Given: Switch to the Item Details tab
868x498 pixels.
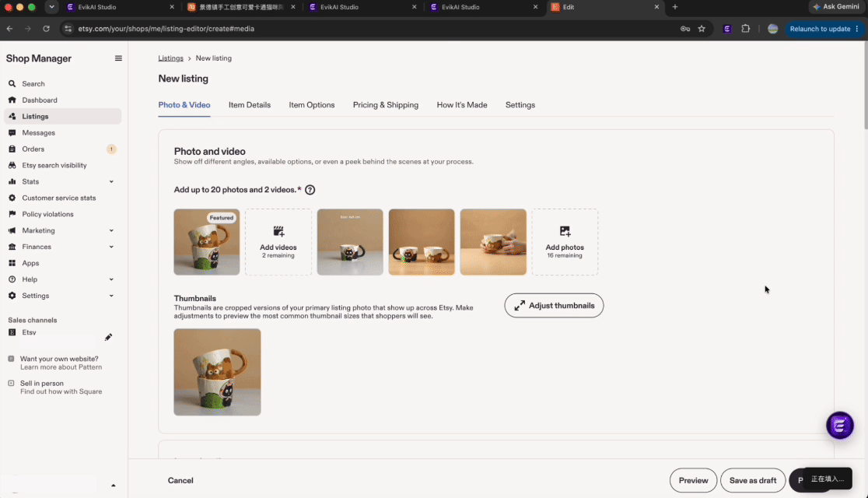Looking at the screenshot, I should pyautogui.click(x=250, y=105).
